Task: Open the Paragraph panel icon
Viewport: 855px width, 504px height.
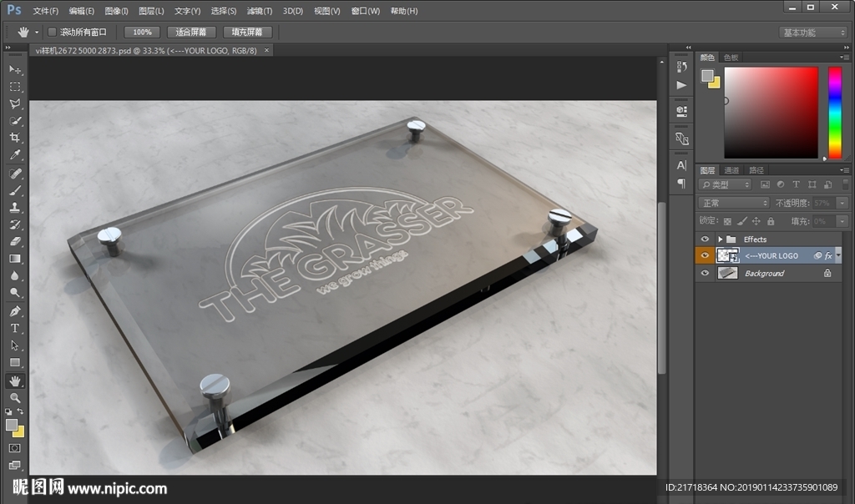Action: tap(681, 183)
